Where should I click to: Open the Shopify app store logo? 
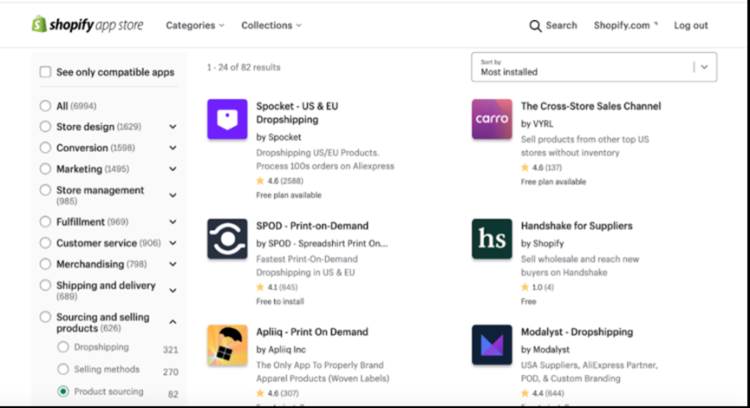pyautogui.click(x=88, y=24)
